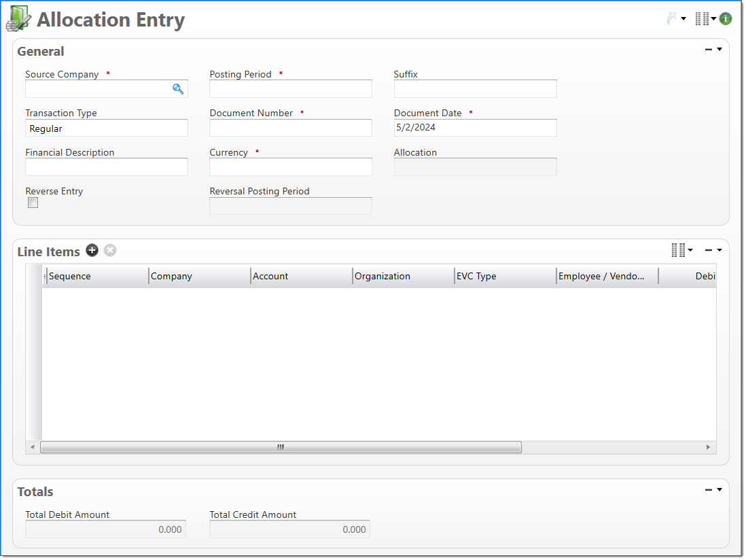Click the page-level column layout icon
Screen dimensions: 746x560
point(702,19)
